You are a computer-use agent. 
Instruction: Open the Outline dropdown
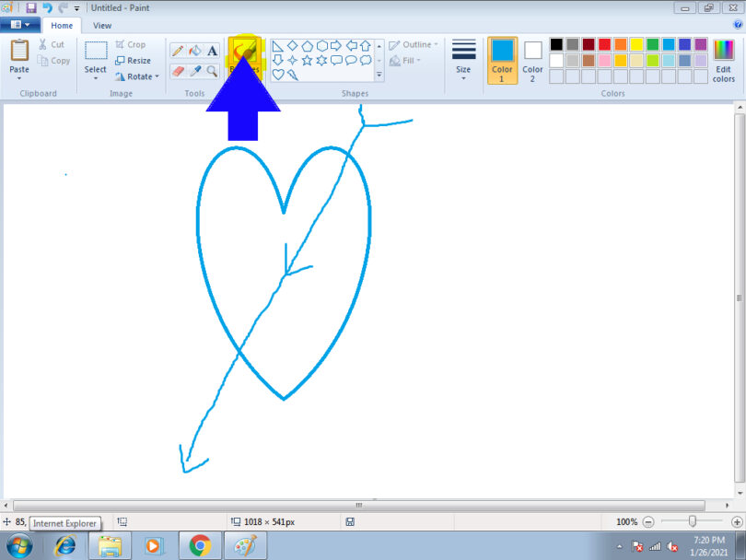coord(414,44)
